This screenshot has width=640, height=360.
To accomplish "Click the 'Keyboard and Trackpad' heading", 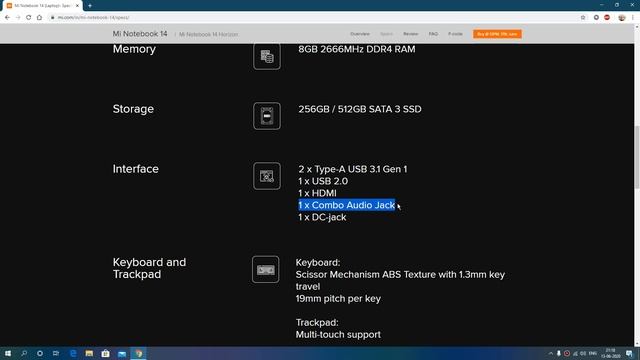I will click(x=149, y=268).
